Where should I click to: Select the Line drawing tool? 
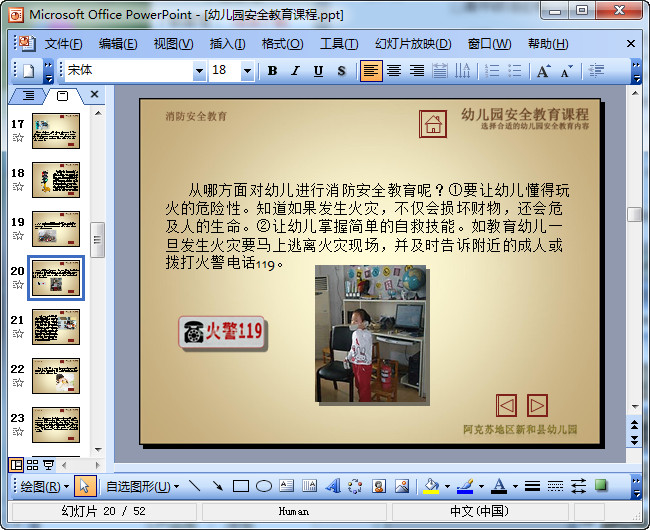[194, 486]
